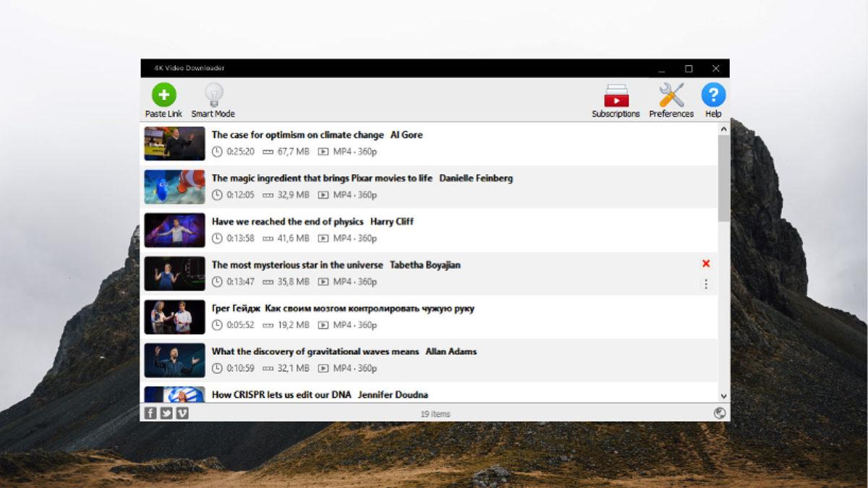
Task: Click the Pixar clownfish video thumbnail
Action: (174, 187)
